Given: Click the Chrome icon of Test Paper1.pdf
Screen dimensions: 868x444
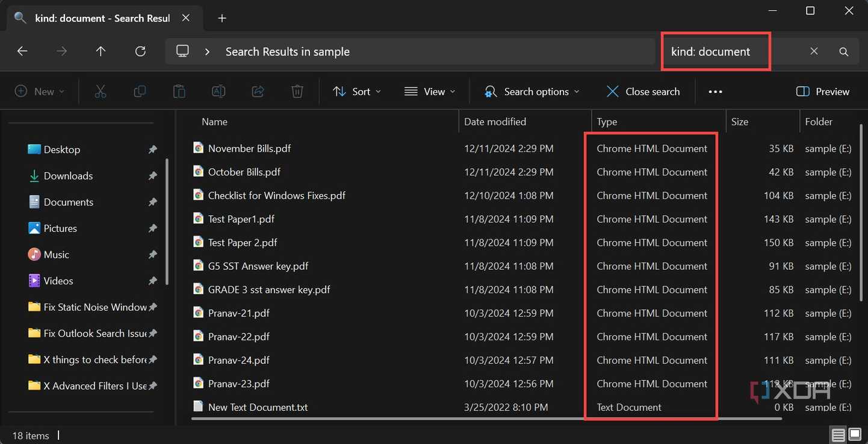Looking at the screenshot, I should [198, 219].
